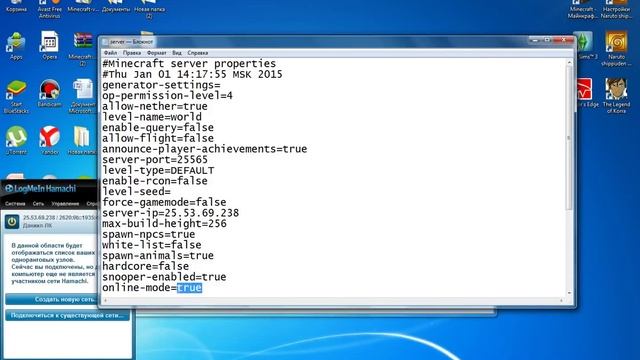Click the line "generator-settings="

pos(161,85)
